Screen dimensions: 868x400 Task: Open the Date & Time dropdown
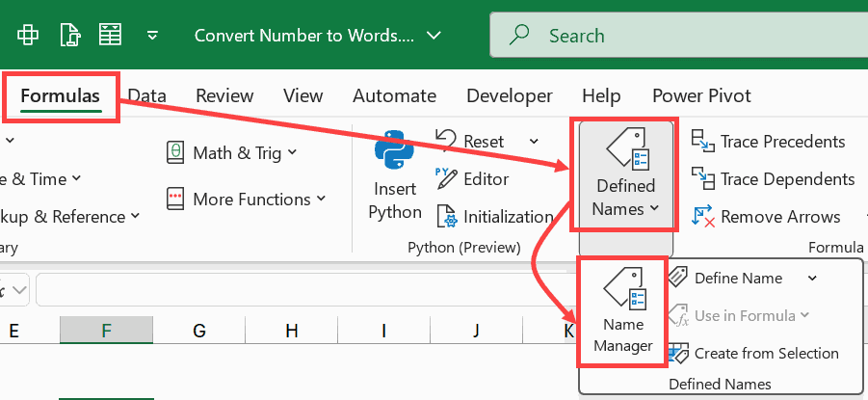[x=40, y=179]
